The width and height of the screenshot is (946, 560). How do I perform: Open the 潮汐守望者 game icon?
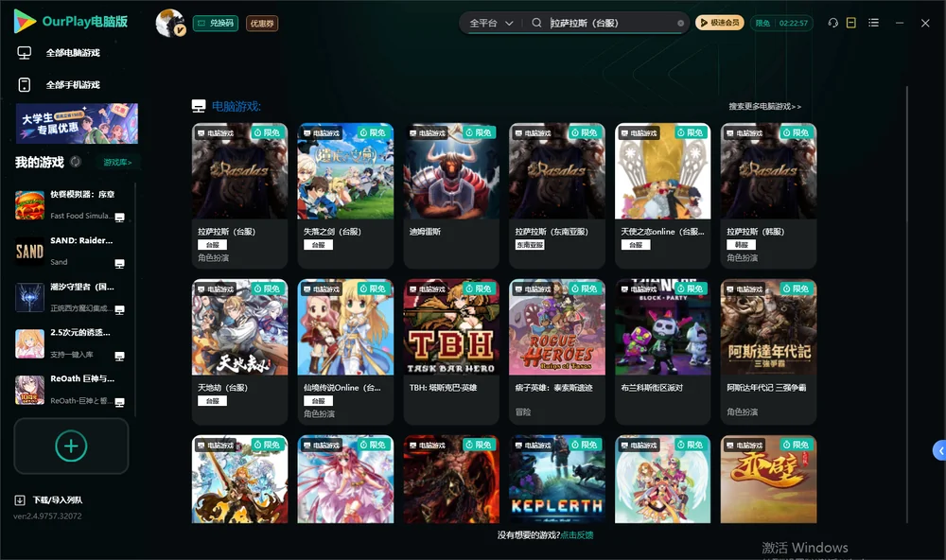[29, 297]
